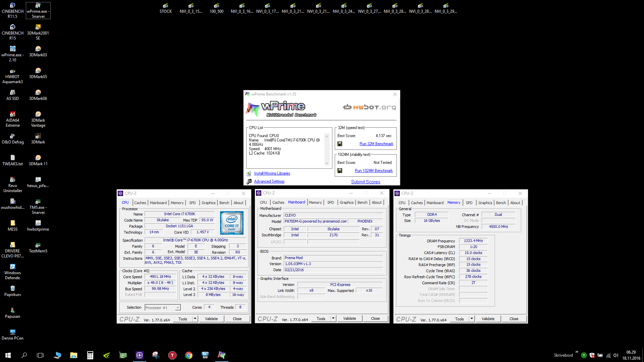The height and width of the screenshot is (362, 644).
Task: Select the hwbotprime desktop icon
Action: click(38, 226)
